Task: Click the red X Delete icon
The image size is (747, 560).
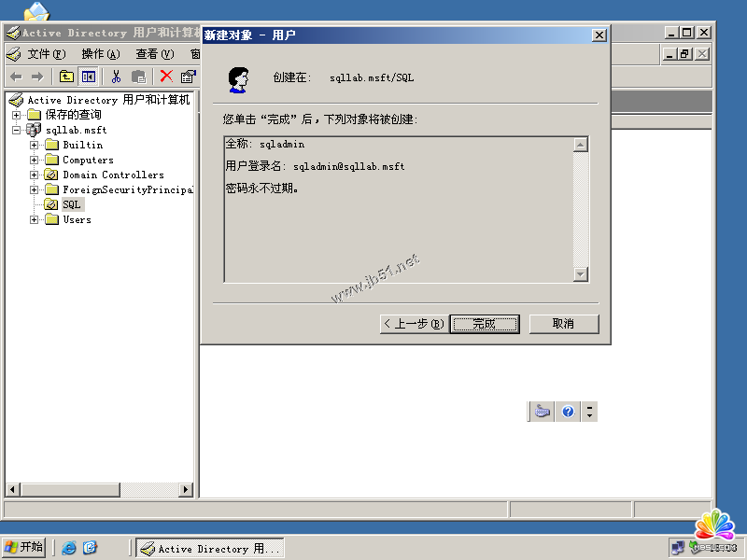Action: click(166, 77)
